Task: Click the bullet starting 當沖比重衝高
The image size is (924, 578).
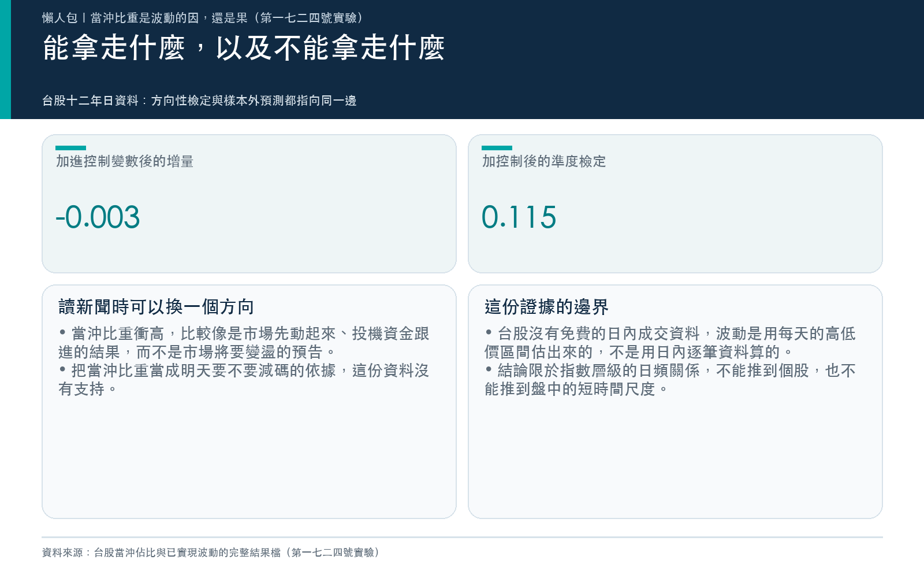Action: (x=244, y=343)
